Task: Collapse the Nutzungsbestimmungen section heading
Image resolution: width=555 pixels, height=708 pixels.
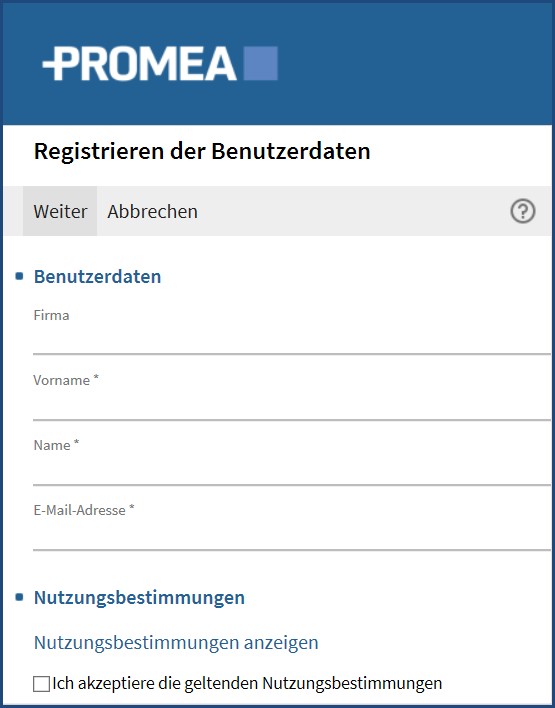Action: click(x=140, y=597)
